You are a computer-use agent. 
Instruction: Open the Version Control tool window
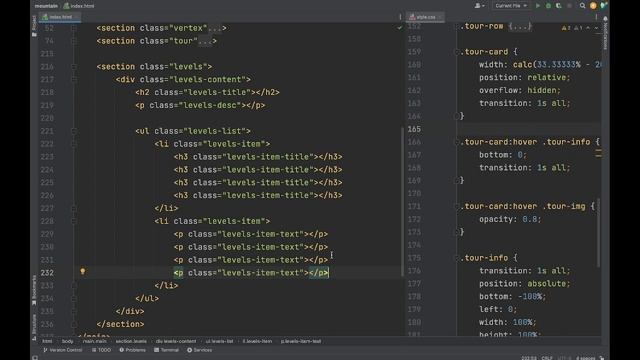(x=62, y=350)
